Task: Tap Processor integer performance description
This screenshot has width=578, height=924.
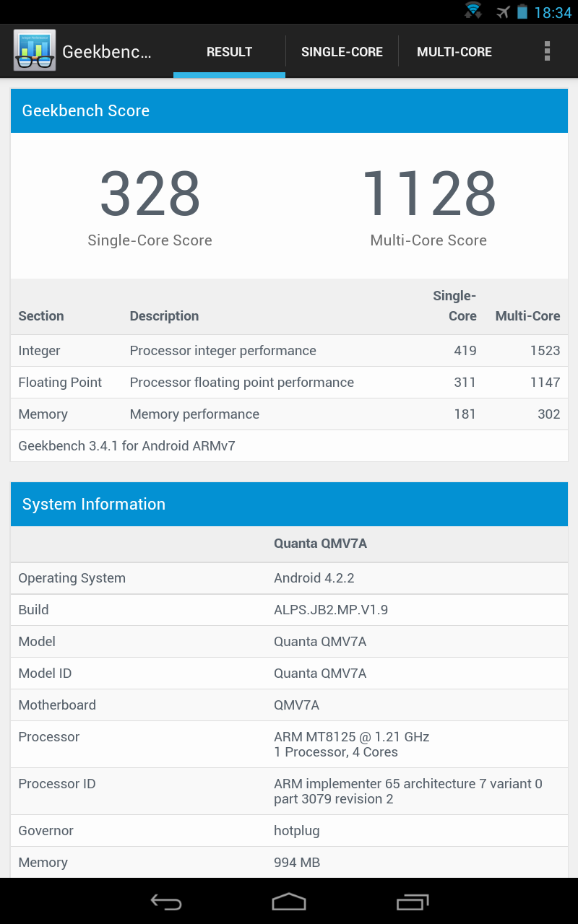Action: (223, 351)
